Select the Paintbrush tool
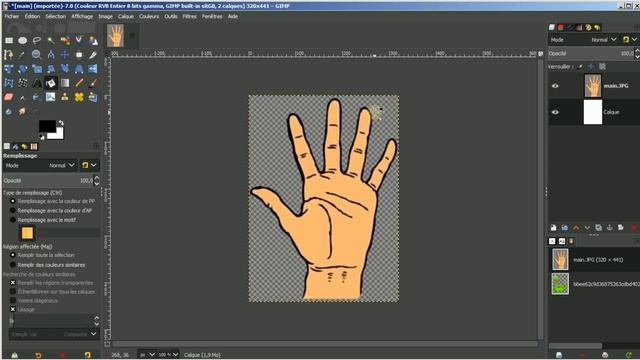The image size is (640, 360). tap(93, 83)
